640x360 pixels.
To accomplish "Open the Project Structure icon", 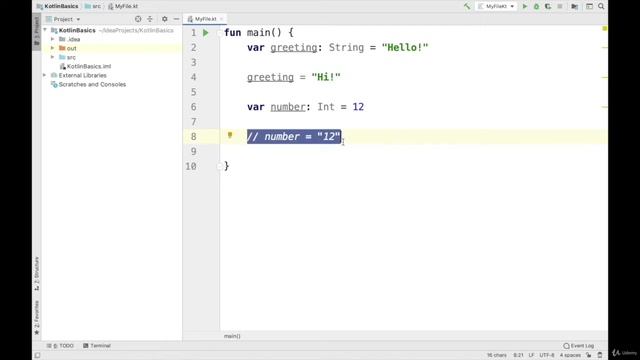I will point(589,7).
